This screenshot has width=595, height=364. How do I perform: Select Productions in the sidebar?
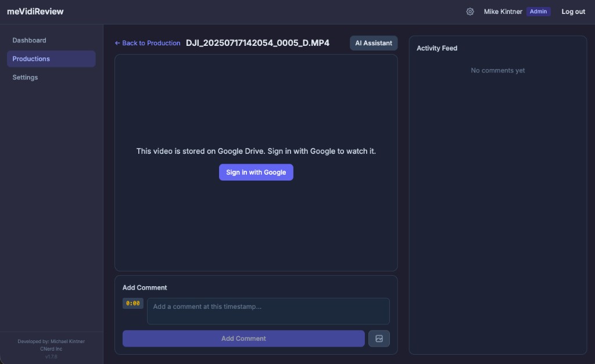31,59
